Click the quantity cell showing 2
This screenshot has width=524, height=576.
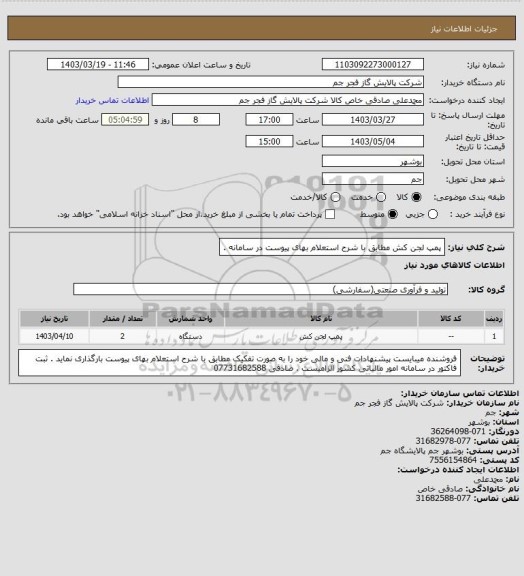(123, 336)
